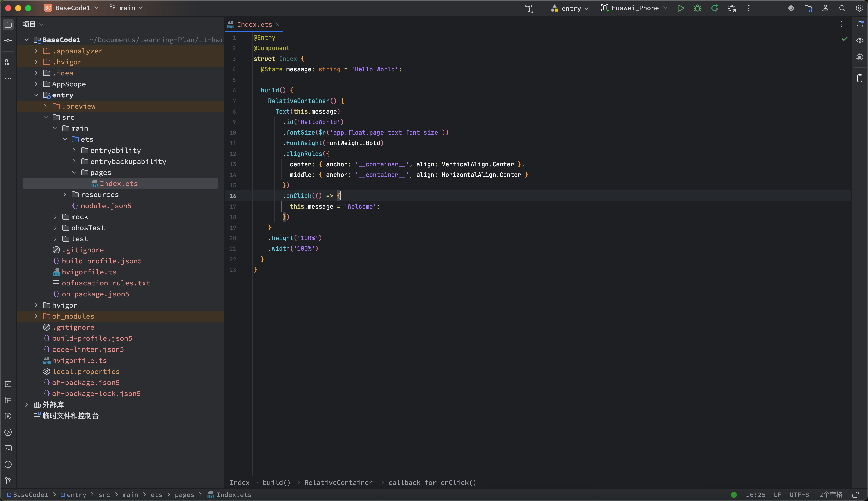Open module.json5 in the project tree
This screenshot has height=501, width=868.
coord(106,206)
